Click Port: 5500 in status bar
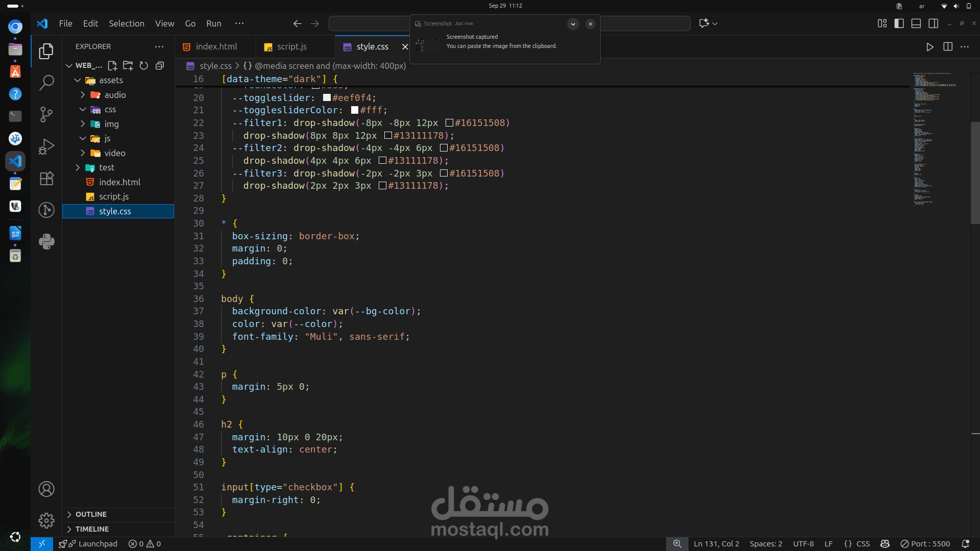The height and width of the screenshot is (551, 980). [925, 544]
